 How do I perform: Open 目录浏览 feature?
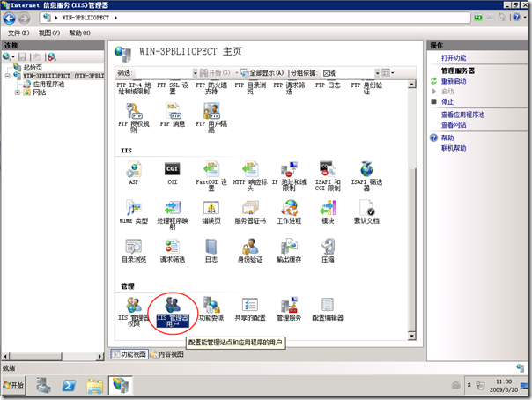(x=134, y=250)
